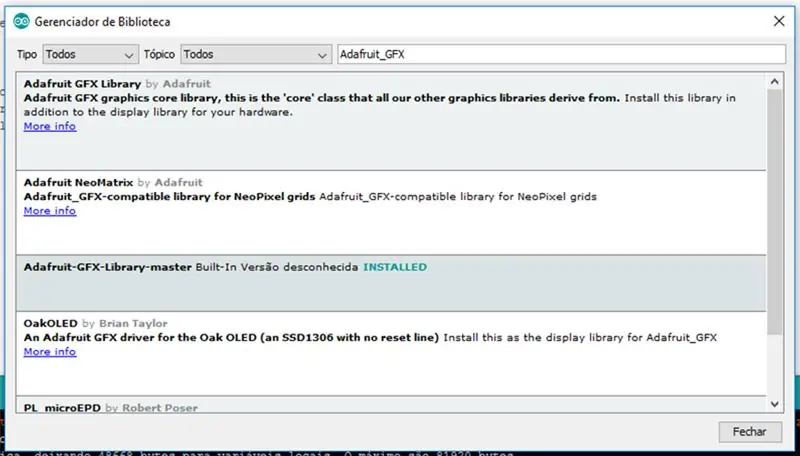Select the Adafruit NeoMatrix entry title
Image resolution: width=800 pixels, height=456 pixels.
coord(78,182)
